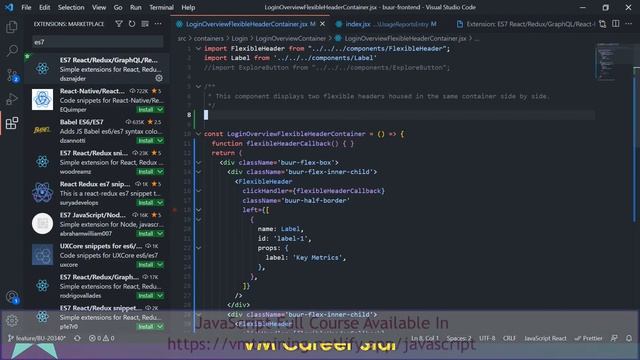Image resolution: width=640 pixels, height=360 pixels.
Task: Open the Accounts menu icon
Action: (x=12, y=297)
